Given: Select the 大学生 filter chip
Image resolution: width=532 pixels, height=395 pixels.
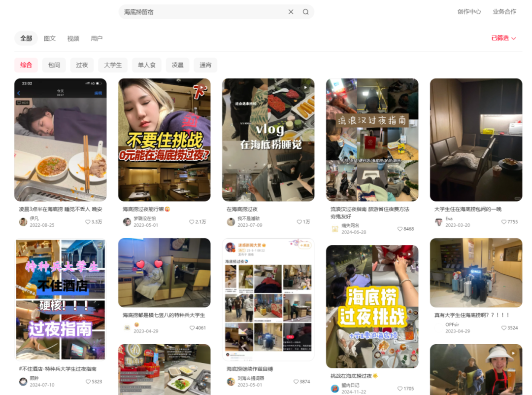Looking at the screenshot, I should tap(113, 65).
